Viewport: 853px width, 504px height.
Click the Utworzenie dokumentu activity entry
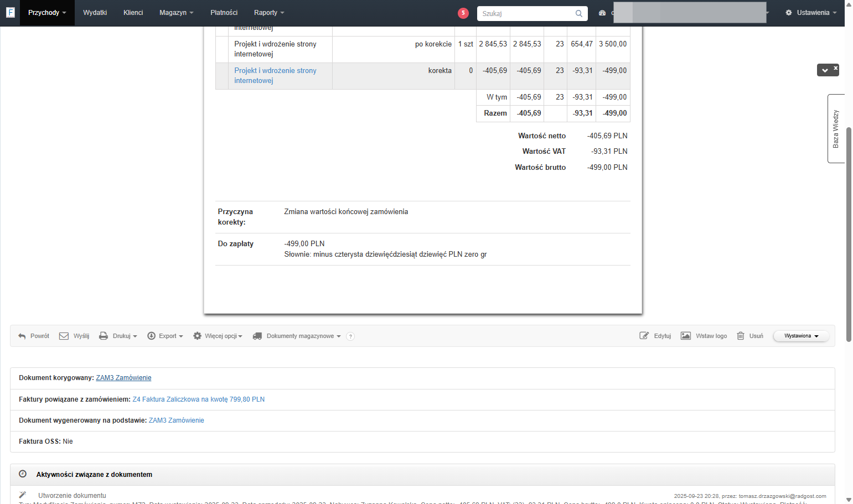(72, 496)
